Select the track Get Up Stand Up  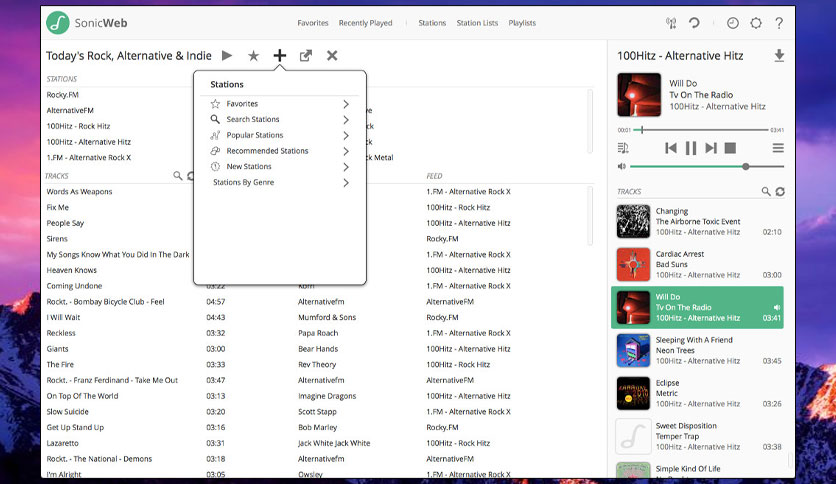click(75, 427)
